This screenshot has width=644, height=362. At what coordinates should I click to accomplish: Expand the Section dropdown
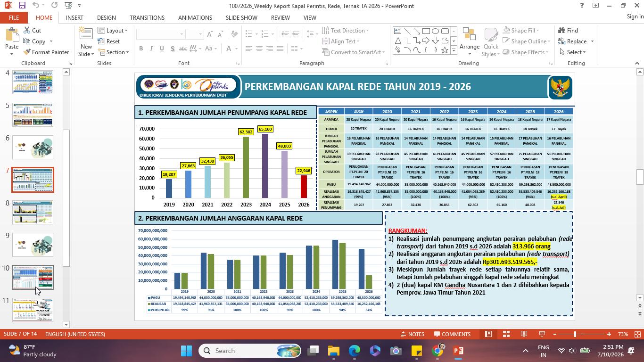click(x=113, y=52)
